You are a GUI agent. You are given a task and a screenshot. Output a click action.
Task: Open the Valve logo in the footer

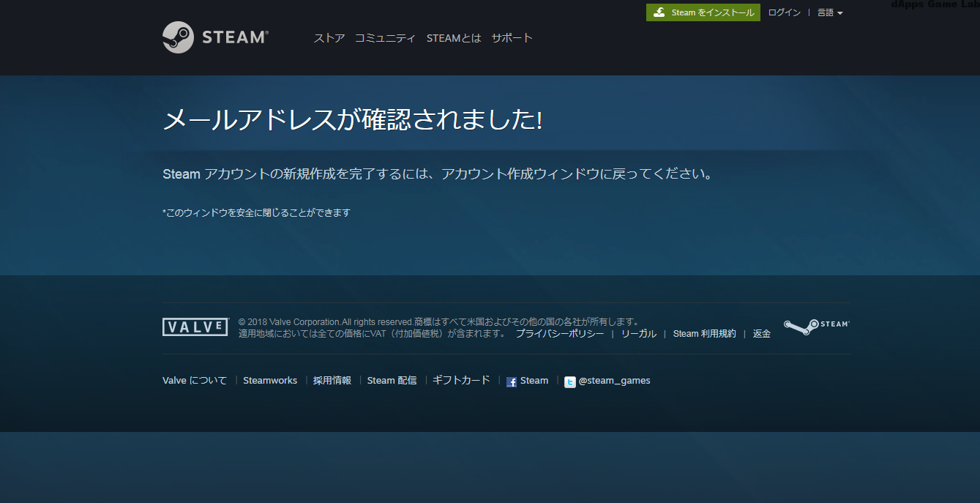(x=195, y=327)
